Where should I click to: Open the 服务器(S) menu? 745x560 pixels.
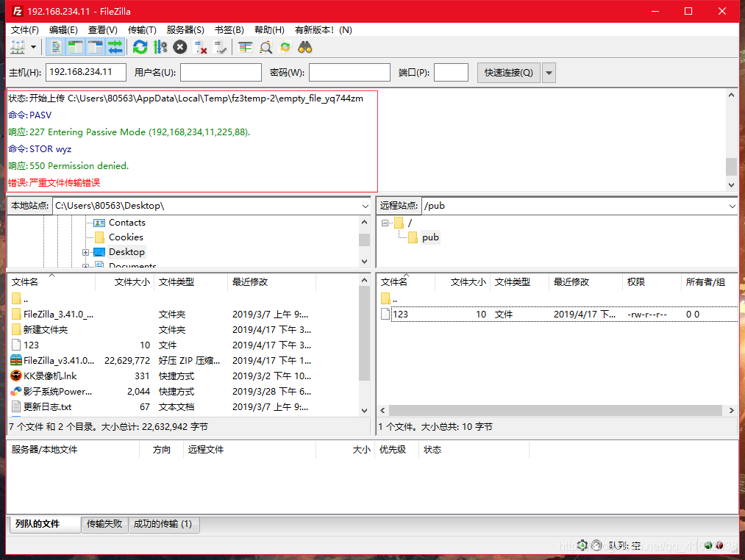pyautogui.click(x=185, y=30)
